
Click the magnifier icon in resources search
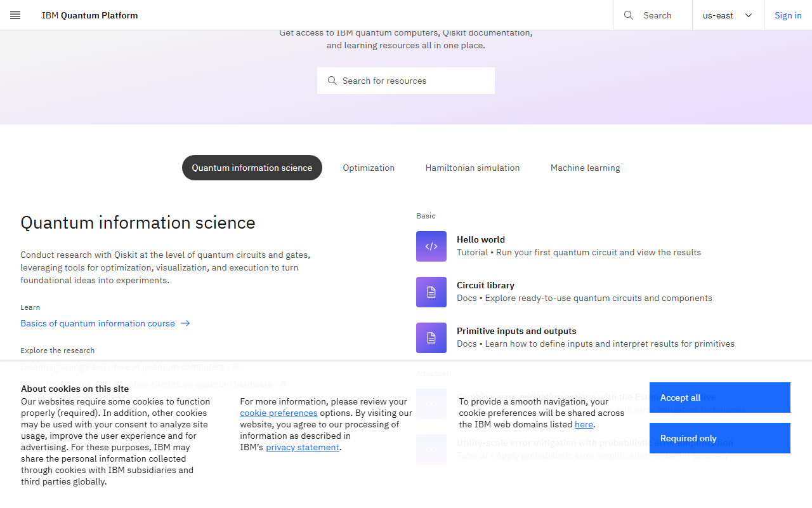pos(332,81)
